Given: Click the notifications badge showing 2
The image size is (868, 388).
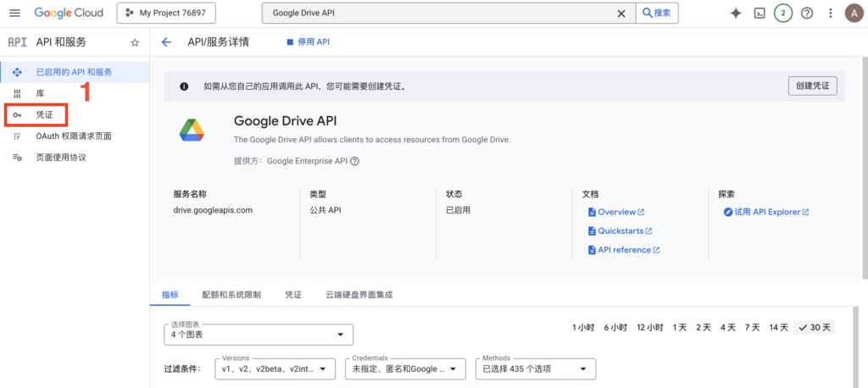Looking at the screenshot, I should click(783, 14).
